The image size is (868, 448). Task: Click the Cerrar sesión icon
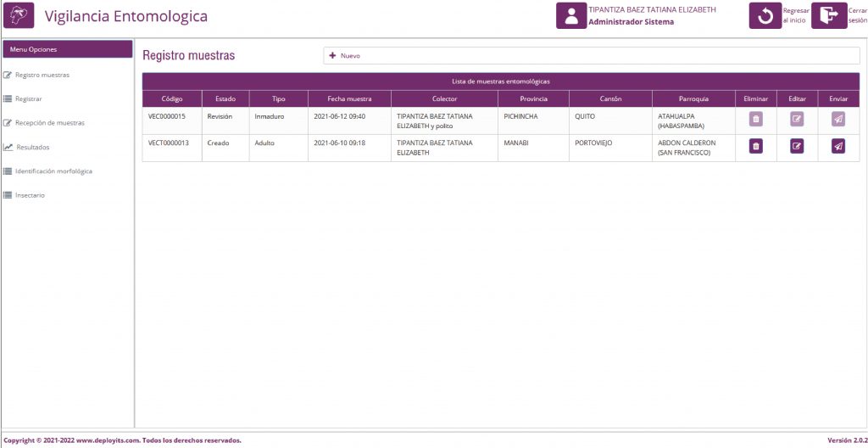(828, 16)
